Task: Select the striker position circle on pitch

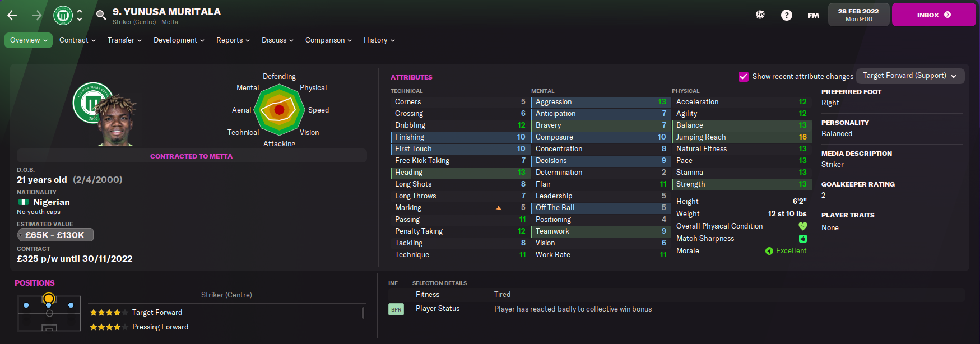Action: (49, 299)
